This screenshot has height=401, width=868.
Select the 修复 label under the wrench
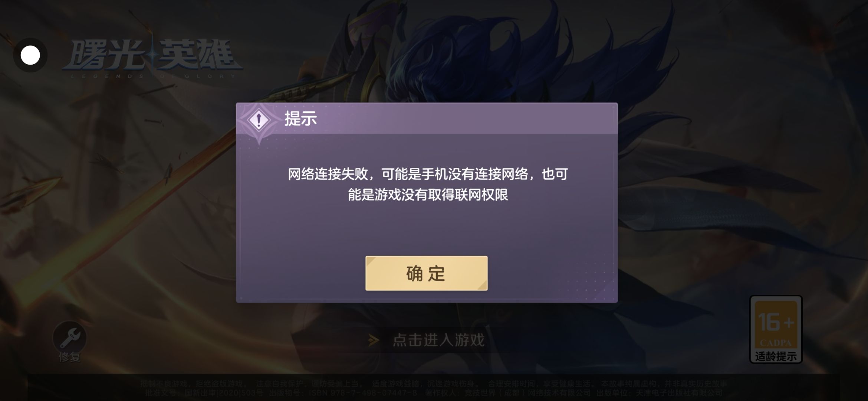point(69,357)
